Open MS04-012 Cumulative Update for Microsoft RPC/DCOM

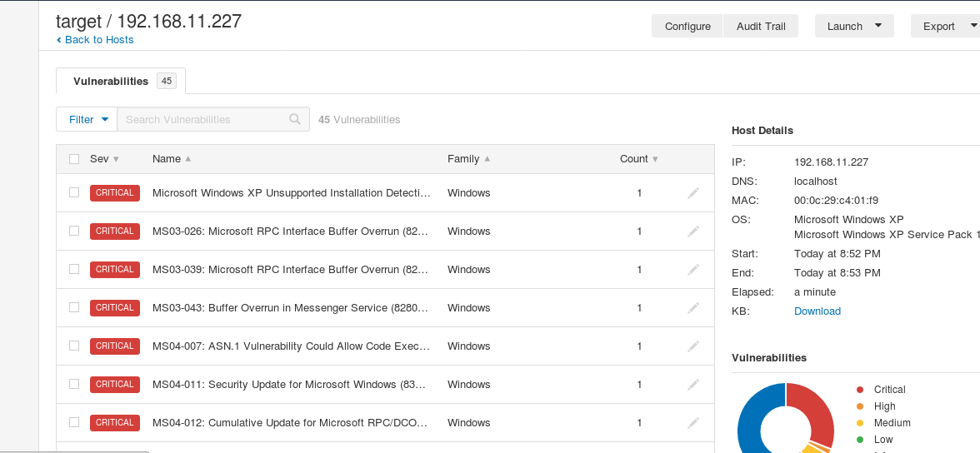(x=290, y=422)
